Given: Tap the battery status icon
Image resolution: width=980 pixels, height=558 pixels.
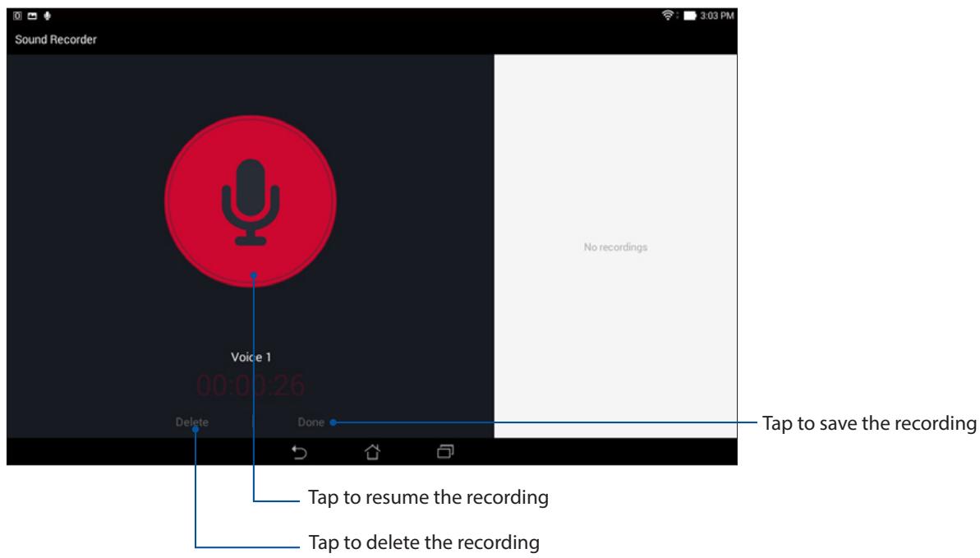Looking at the screenshot, I should tap(690, 16).
